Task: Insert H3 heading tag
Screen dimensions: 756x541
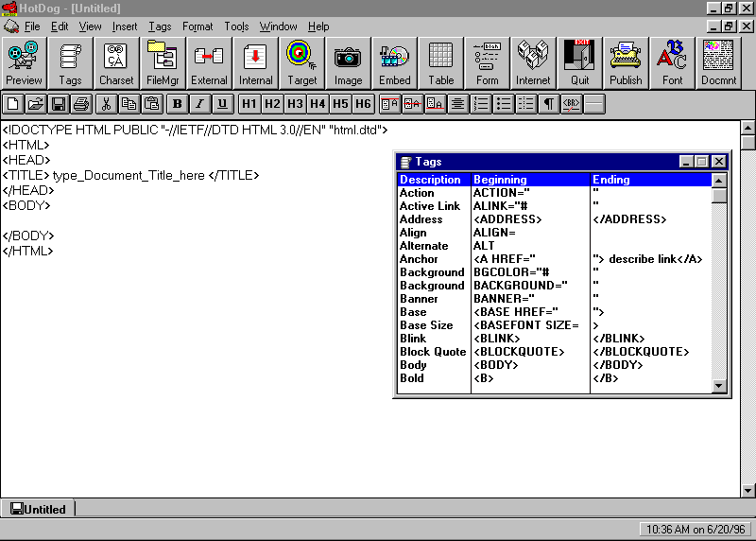Action: (x=295, y=104)
